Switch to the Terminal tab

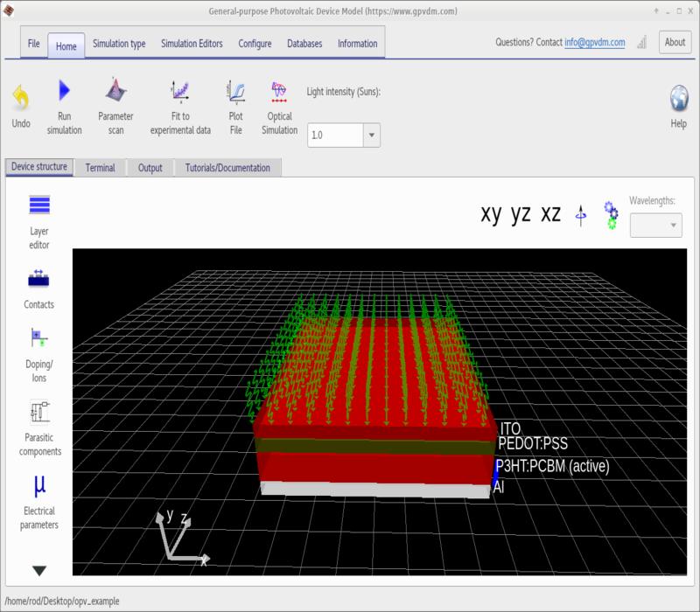tap(100, 168)
